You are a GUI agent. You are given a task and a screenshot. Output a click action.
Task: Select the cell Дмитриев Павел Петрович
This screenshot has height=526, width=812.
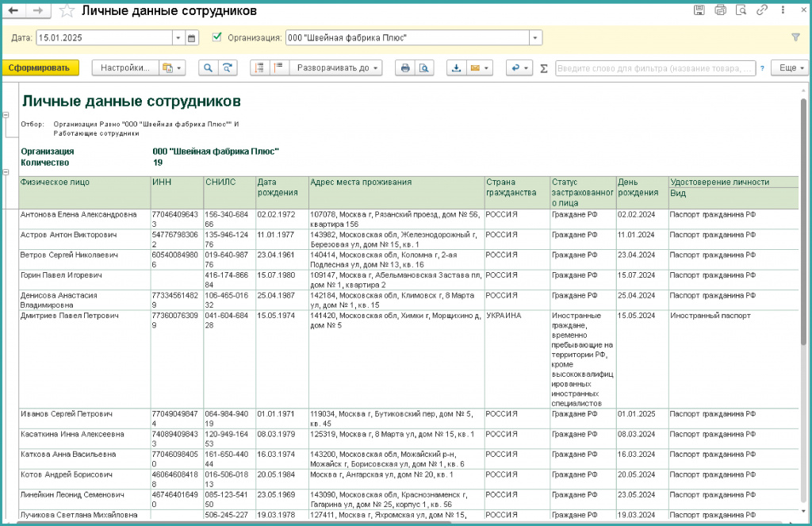(x=84, y=359)
